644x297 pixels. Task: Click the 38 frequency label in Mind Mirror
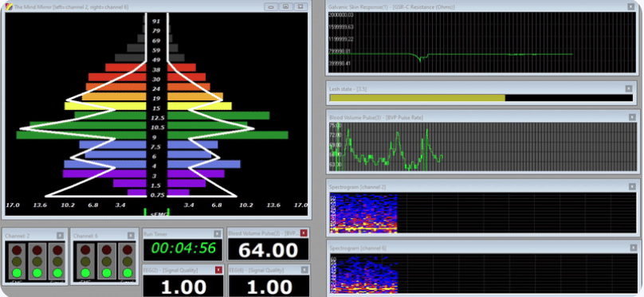pyautogui.click(x=156, y=70)
